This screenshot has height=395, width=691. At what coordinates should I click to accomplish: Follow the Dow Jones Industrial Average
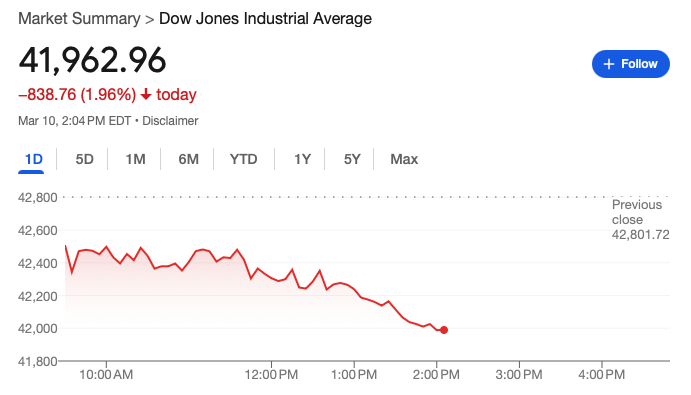(x=631, y=64)
